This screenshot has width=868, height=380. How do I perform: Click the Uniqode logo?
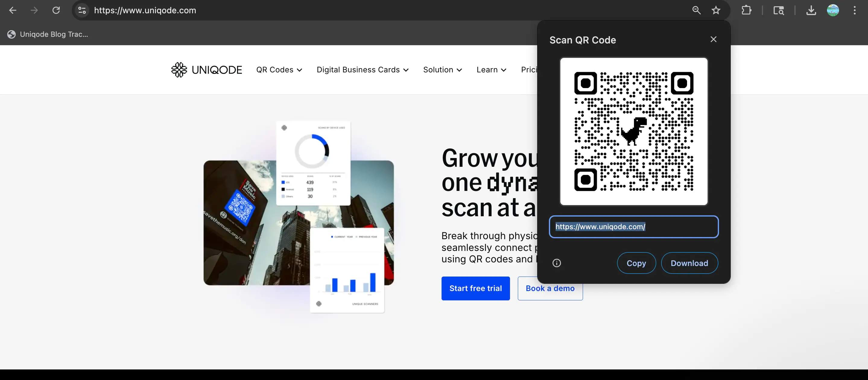tap(206, 70)
